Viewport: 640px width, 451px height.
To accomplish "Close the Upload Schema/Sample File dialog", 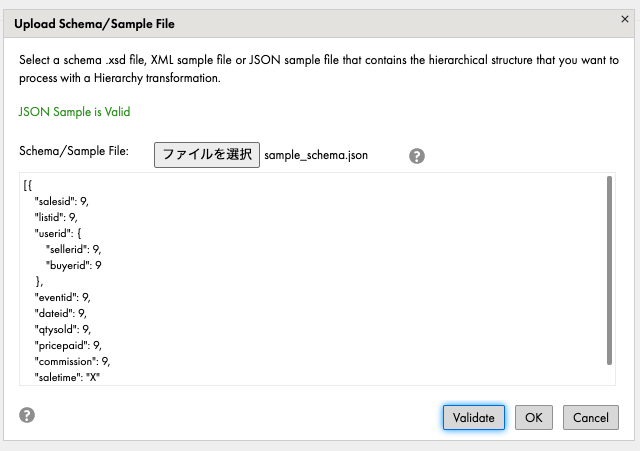I will (x=624, y=19).
